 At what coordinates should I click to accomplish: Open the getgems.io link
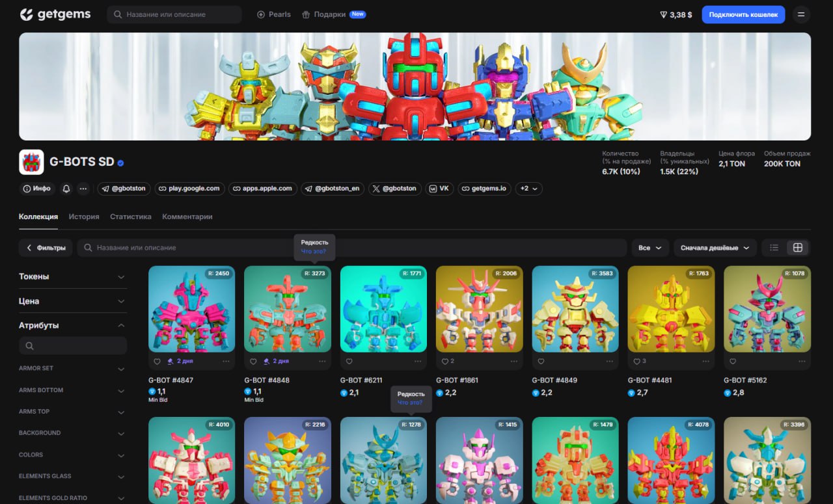pos(484,189)
